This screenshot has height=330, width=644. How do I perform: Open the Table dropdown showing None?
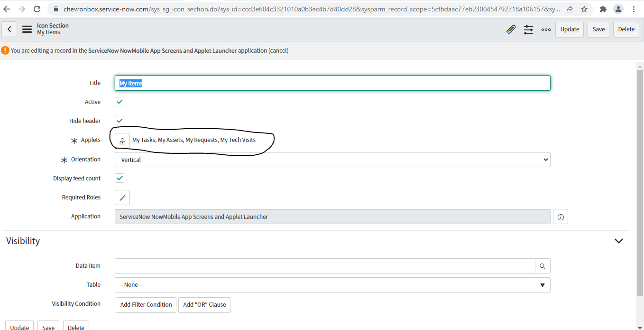tap(332, 285)
